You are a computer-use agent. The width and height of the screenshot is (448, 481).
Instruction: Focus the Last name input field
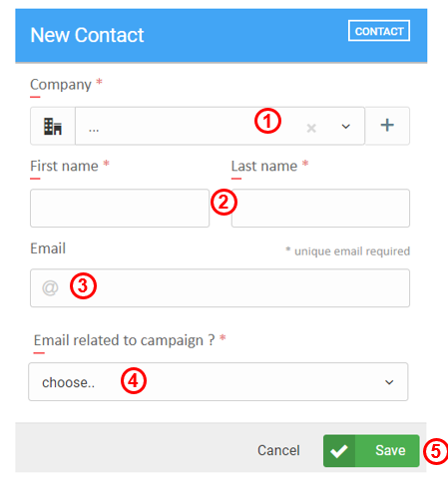[320, 209]
